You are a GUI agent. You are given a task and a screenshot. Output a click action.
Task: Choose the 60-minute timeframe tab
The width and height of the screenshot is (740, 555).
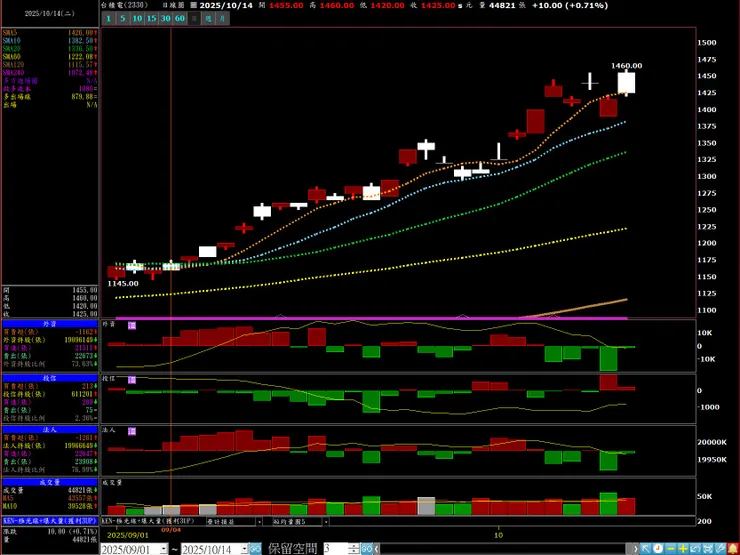coord(179,18)
